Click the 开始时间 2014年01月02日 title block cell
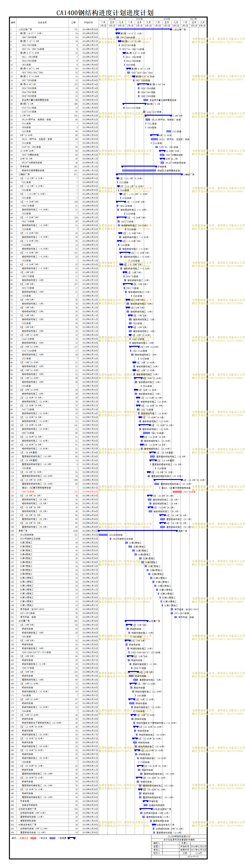The image size is (245, 868). pyautogui.click(x=193, y=846)
